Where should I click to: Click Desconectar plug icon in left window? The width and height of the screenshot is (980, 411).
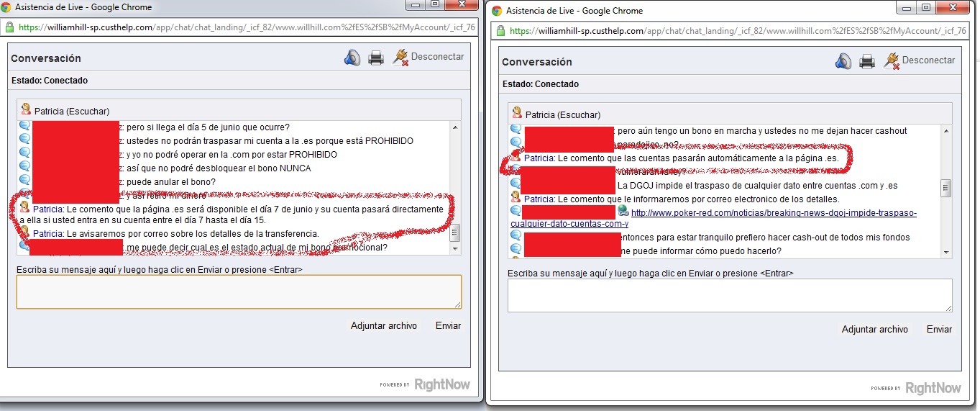pos(400,58)
